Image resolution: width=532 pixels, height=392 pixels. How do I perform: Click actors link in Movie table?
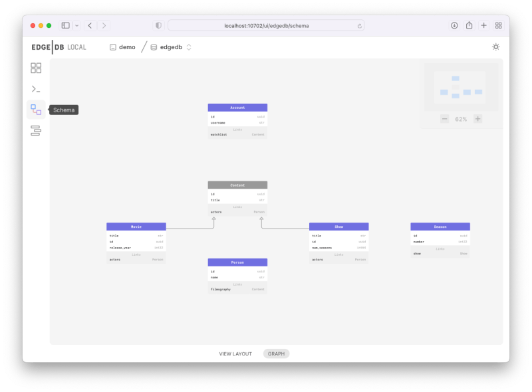tap(136, 260)
